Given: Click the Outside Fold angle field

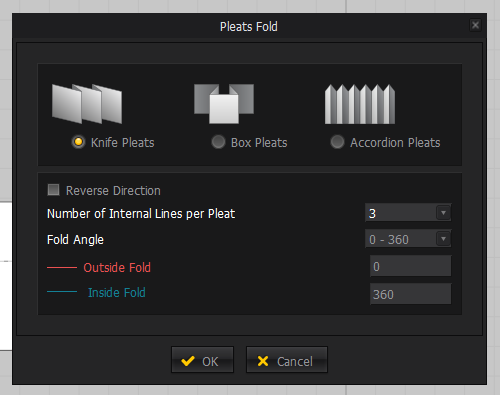Looking at the screenshot, I should pyautogui.click(x=411, y=266).
